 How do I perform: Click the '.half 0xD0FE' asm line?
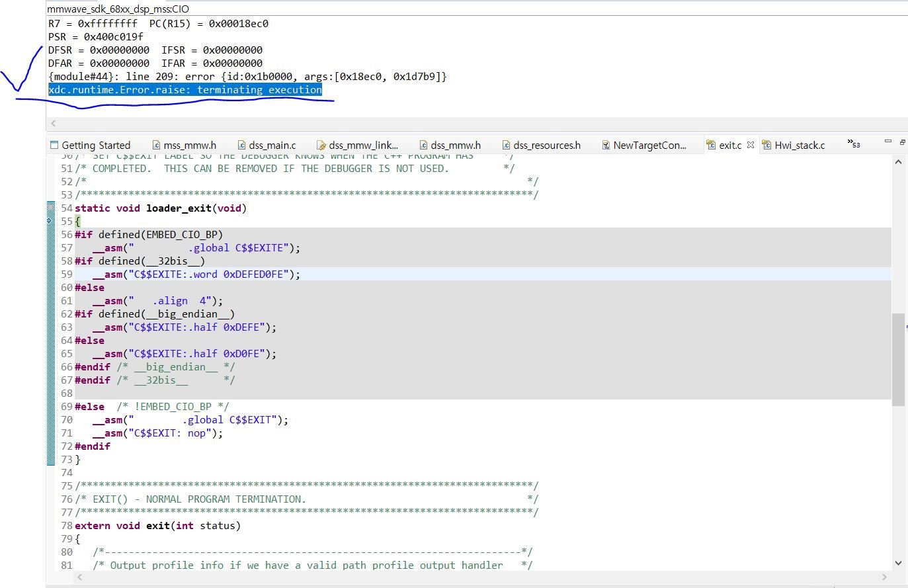[185, 353]
